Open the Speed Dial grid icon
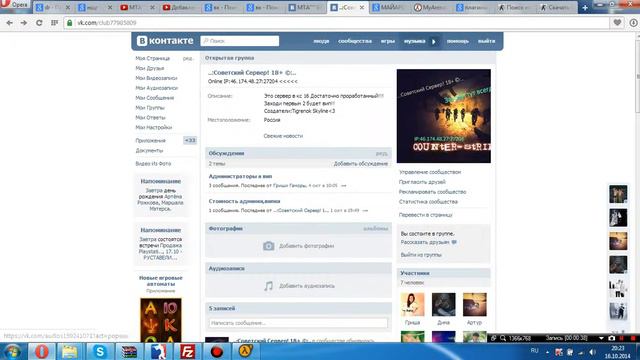 [54, 23]
